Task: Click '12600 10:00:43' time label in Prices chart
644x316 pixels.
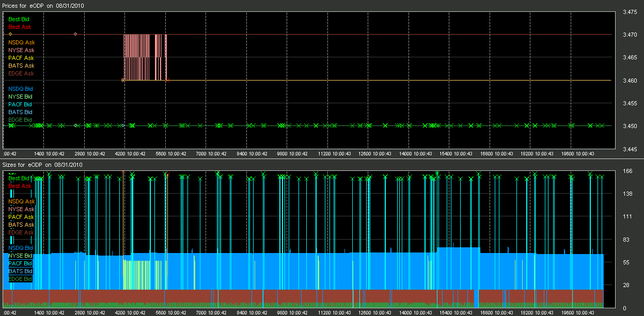Action: (374, 154)
